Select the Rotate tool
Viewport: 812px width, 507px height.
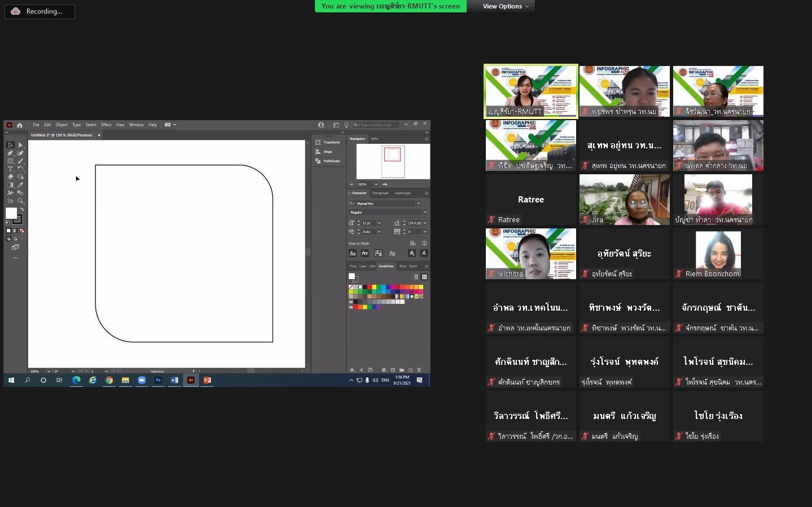click(20, 169)
